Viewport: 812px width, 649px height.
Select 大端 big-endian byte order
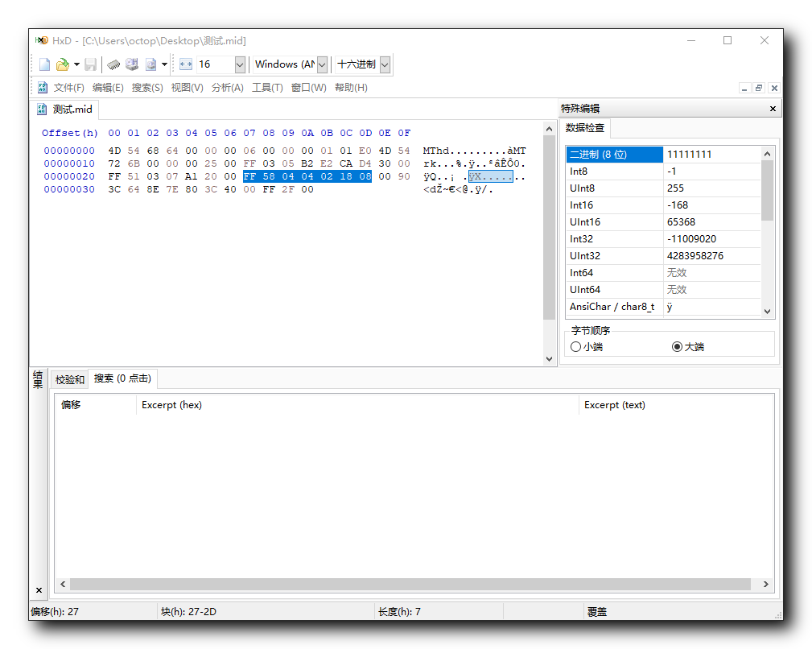click(688, 347)
